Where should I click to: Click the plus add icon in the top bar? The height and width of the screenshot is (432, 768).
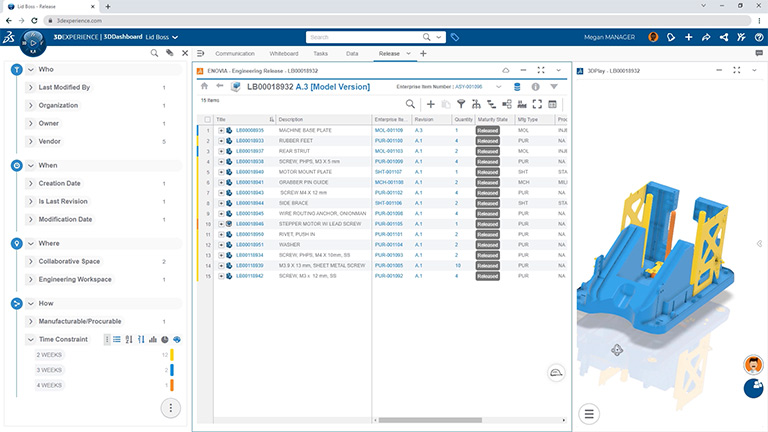click(688, 37)
